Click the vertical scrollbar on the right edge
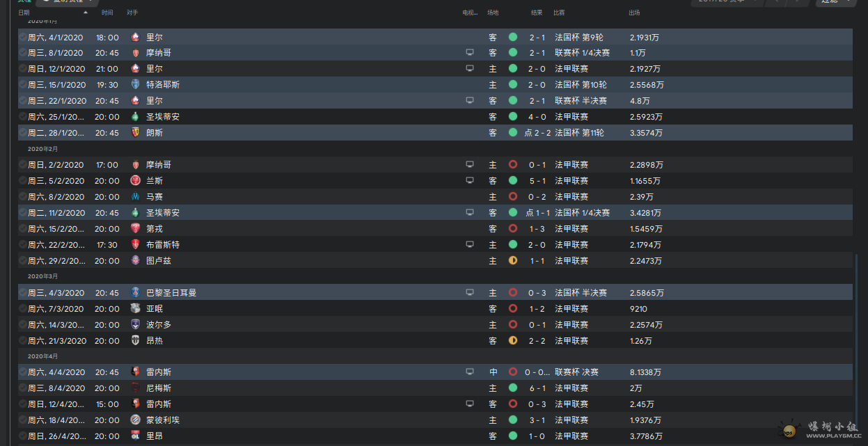 856,348
